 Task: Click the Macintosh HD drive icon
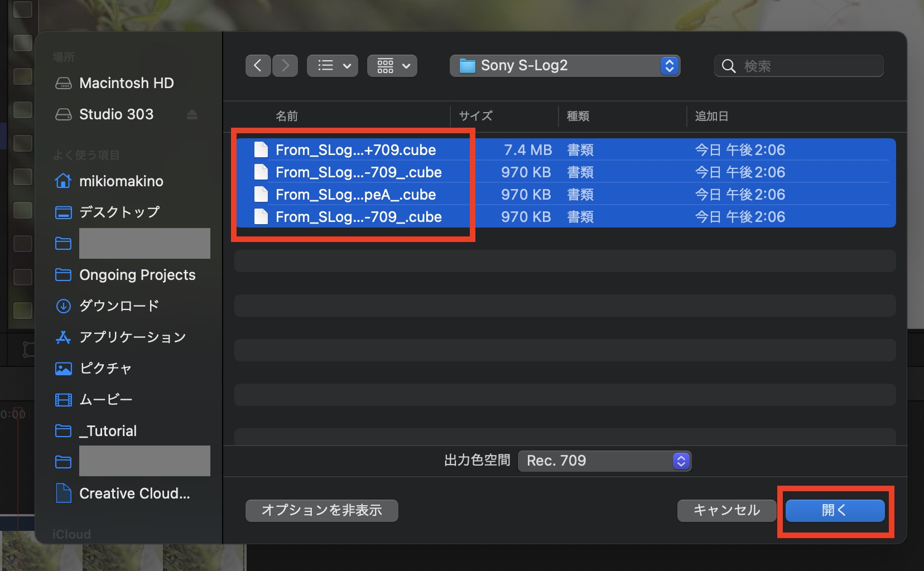64,83
